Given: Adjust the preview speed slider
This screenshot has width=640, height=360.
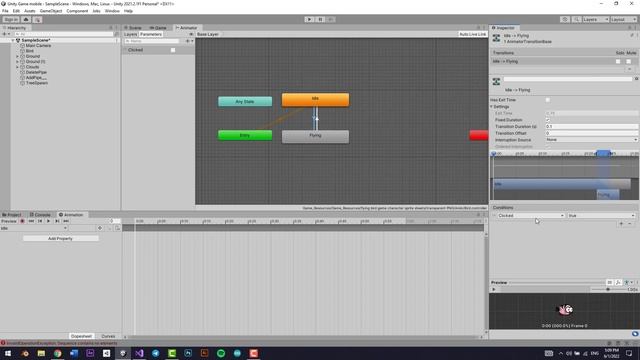Looking at the screenshot, I should tap(608, 289).
